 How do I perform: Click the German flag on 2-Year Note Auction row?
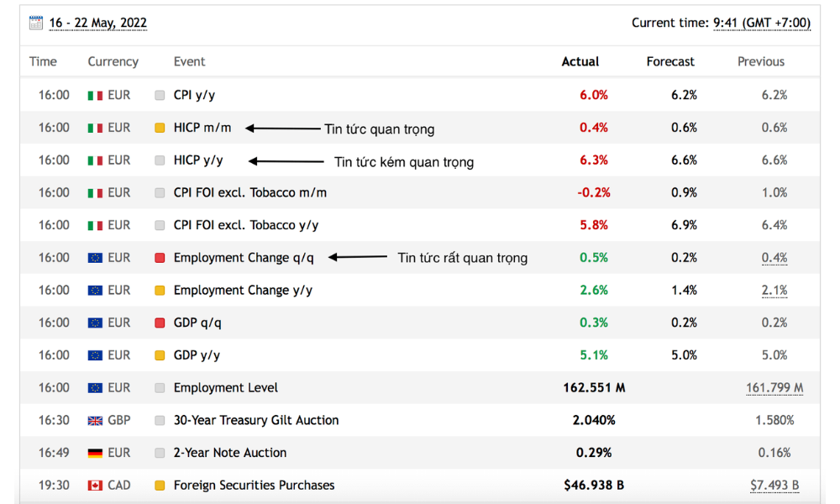coord(95,454)
